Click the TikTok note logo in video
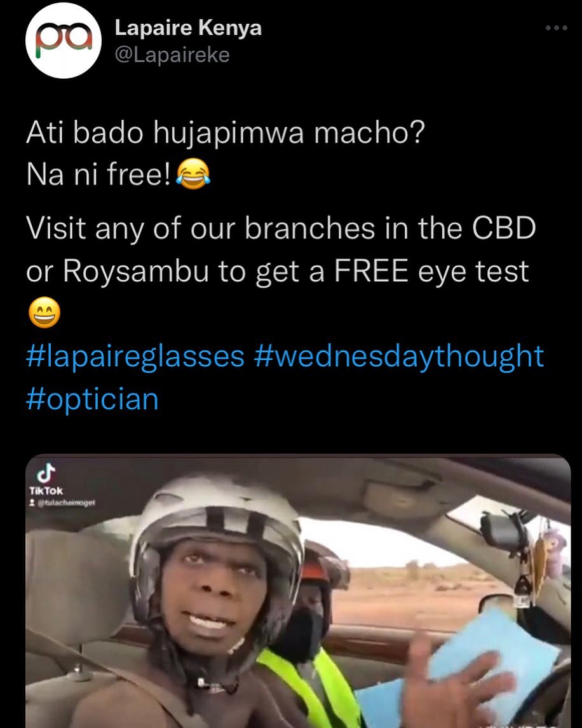The image size is (582, 728). (x=46, y=474)
